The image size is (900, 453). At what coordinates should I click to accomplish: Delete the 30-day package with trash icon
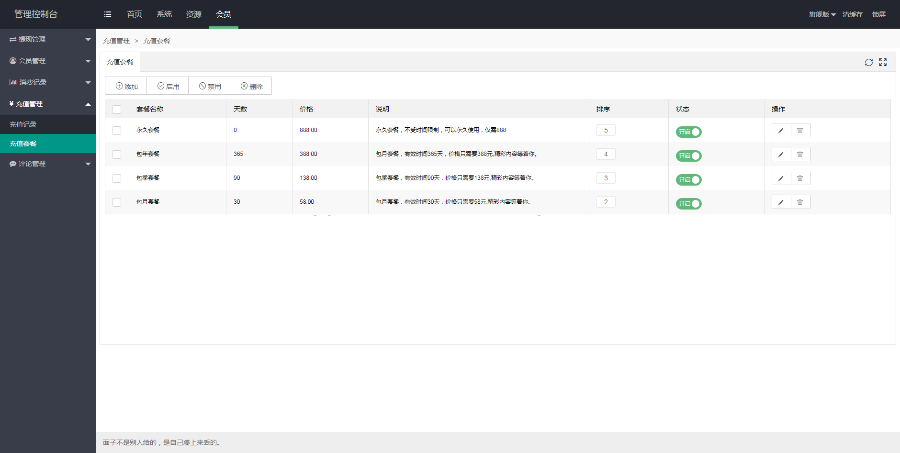point(800,202)
